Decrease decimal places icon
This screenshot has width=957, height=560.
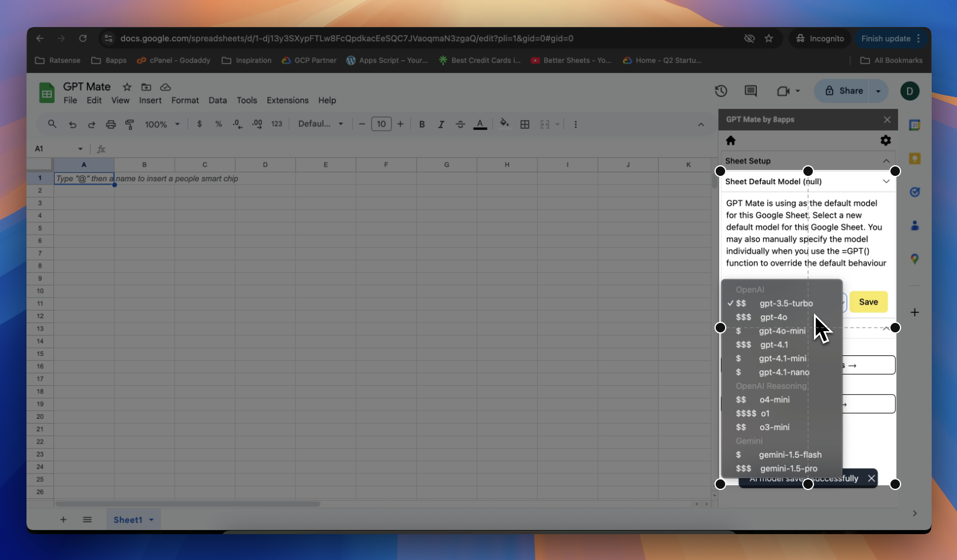click(x=237, y=124)
